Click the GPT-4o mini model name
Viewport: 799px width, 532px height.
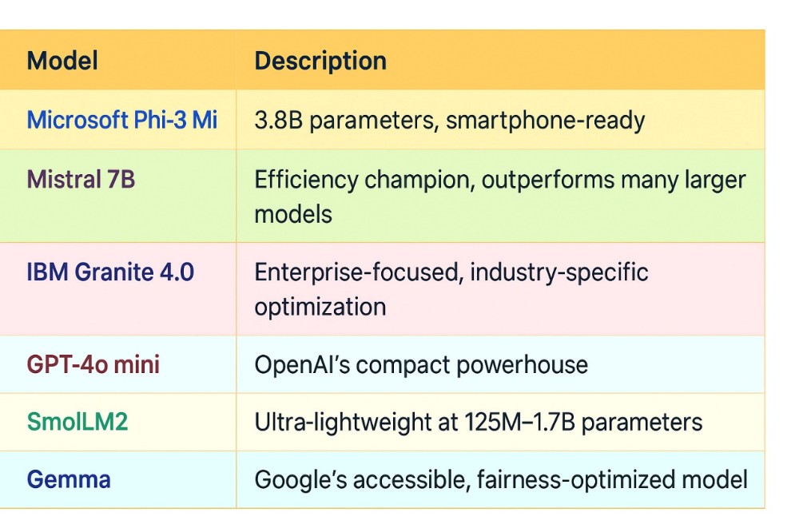click(x=93, y=365)
